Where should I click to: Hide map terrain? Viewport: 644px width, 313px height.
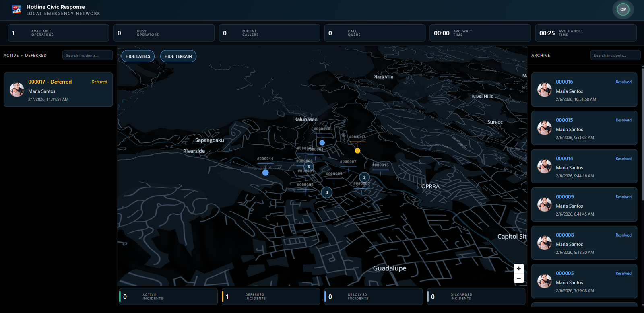[x=178, y=56]
